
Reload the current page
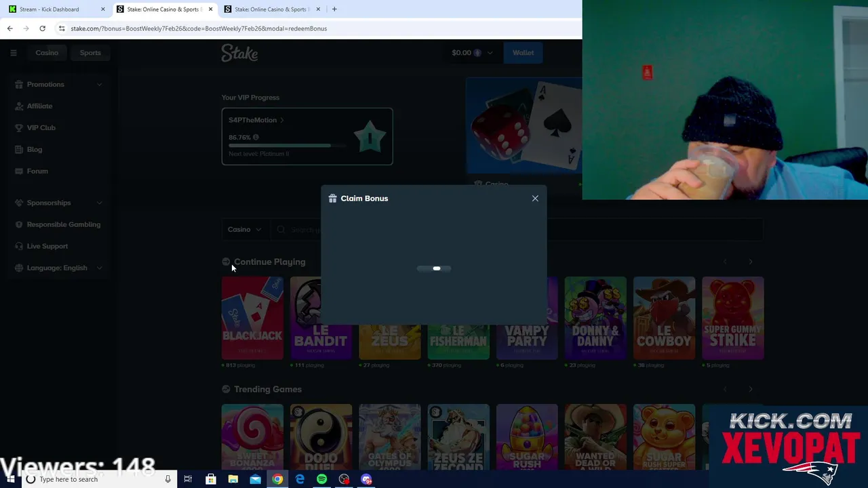[42, 28]
